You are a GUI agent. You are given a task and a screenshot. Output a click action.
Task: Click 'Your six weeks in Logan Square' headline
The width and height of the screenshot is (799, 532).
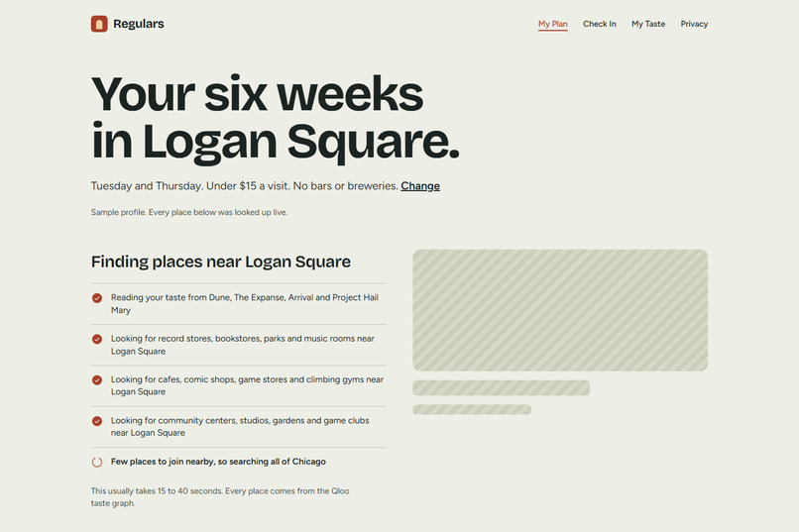(276, 118)
